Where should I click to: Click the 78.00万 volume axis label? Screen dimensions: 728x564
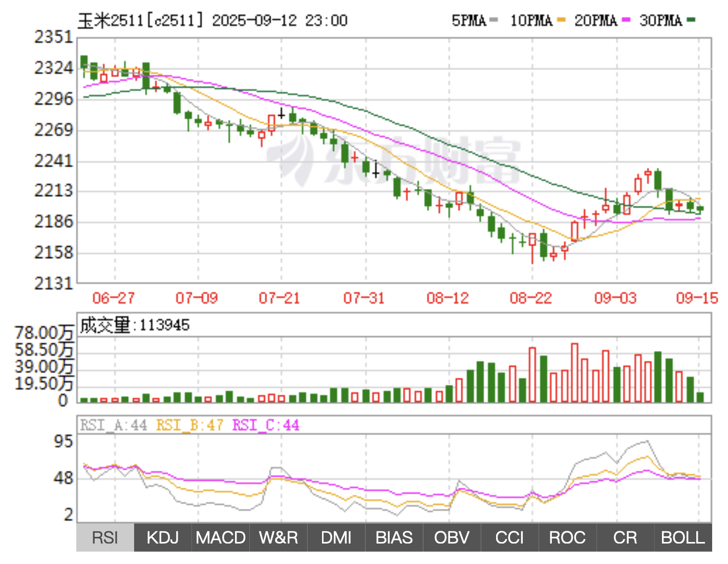45,333
